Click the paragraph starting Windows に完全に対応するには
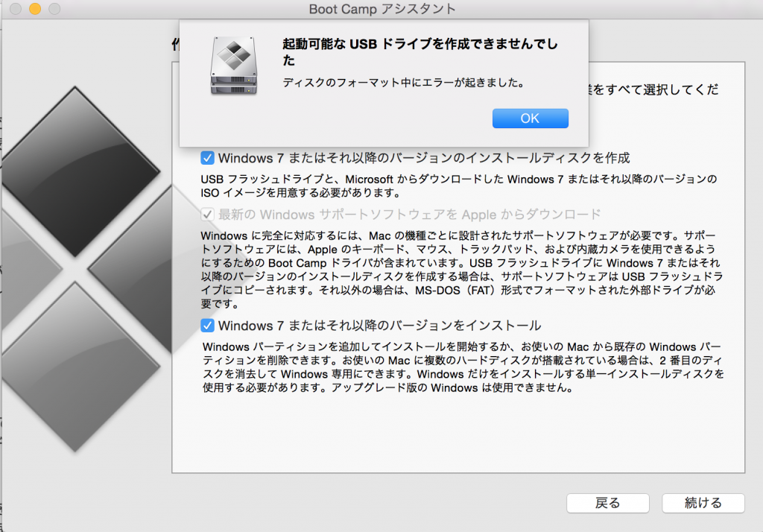 (x=462, y=270)
